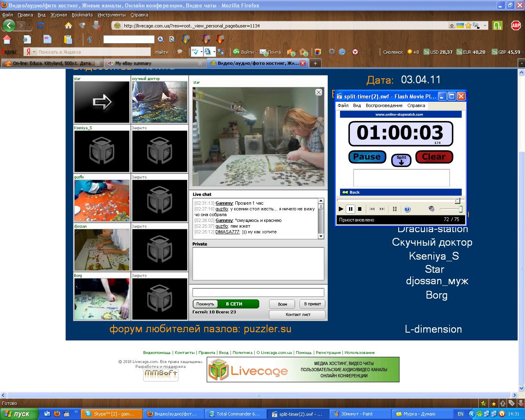The height and width of the screenshot is (420, 525).
Task: Open the Воспроизведение menu in Flash player
Action: pyautogui.click(x=384, y=105)
